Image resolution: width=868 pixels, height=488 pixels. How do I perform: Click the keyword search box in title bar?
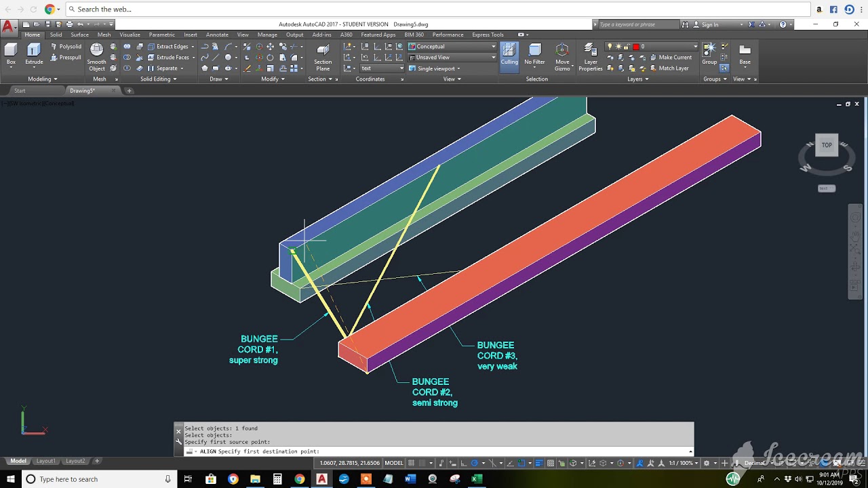[637, 24]
